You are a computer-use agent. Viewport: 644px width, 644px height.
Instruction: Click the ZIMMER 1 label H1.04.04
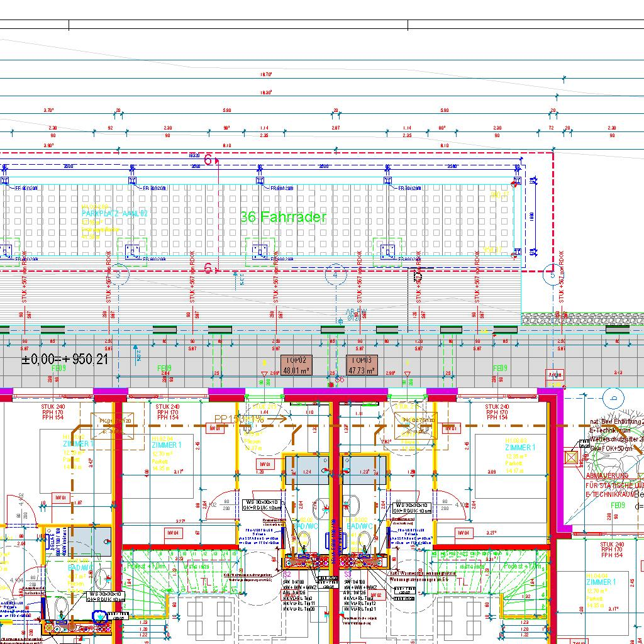601,582
